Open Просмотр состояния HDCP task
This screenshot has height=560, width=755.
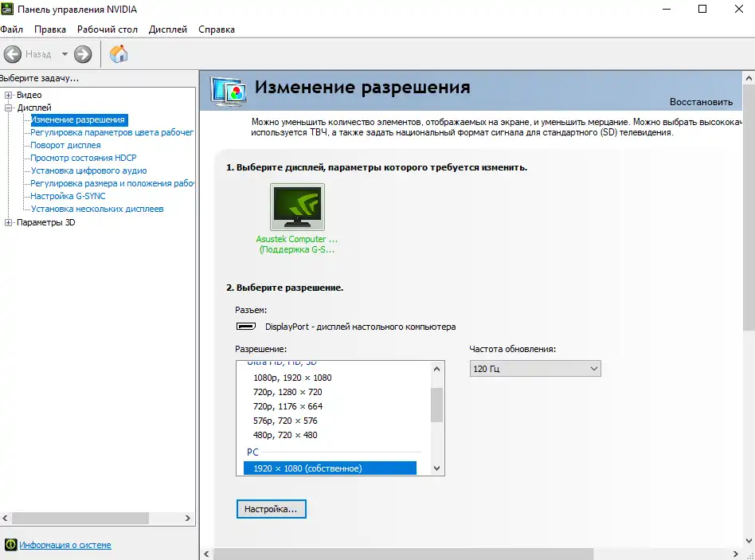pyautogui.click(x=84, y=158)
